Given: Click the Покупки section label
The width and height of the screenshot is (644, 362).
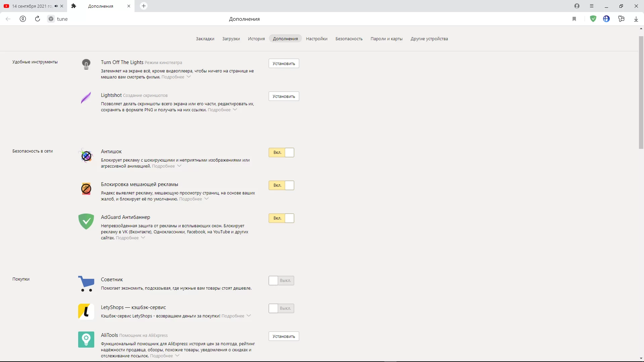Looking at the screenshot, I should 21,279.
